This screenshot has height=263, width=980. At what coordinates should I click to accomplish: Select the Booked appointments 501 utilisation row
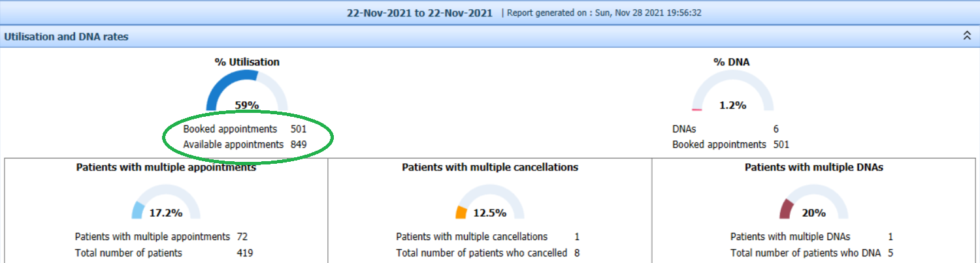coord(245,129)
